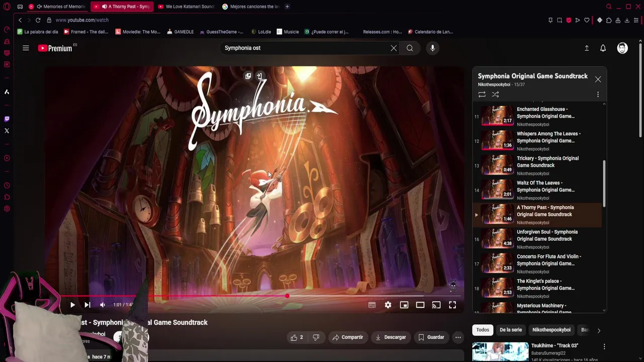Open the GAMEDLE bookmark
This screenshot has height=362, width=644.
tap(181, 32)
